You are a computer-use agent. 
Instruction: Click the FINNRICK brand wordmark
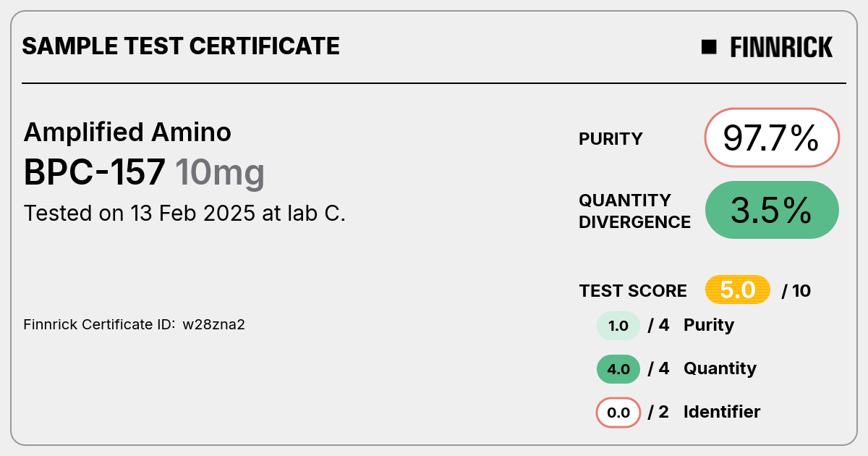coord(781,47)
